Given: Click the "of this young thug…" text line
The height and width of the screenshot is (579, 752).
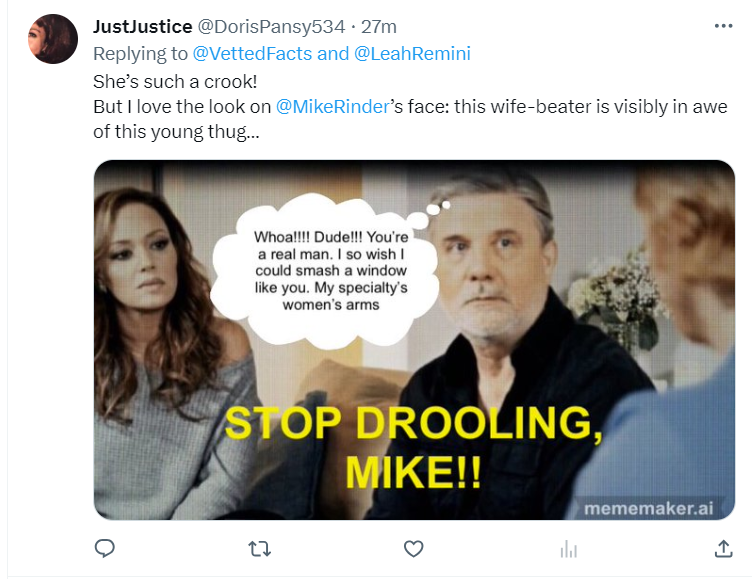Looking at the screenshot, I should 175,131.
